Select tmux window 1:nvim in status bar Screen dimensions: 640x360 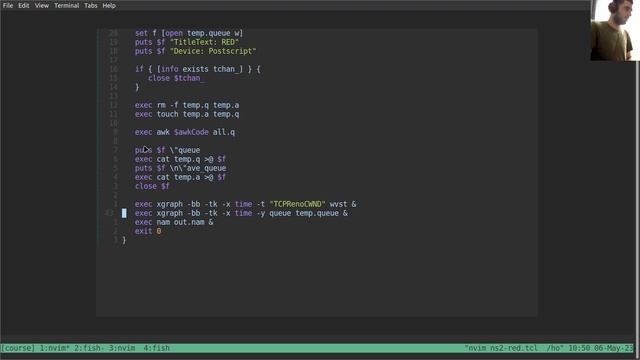pyautogui.click(x=55, y=348)
